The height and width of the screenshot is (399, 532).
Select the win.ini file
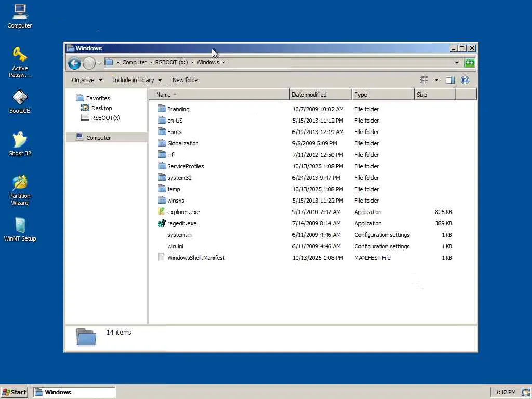(x=175, y=246)
